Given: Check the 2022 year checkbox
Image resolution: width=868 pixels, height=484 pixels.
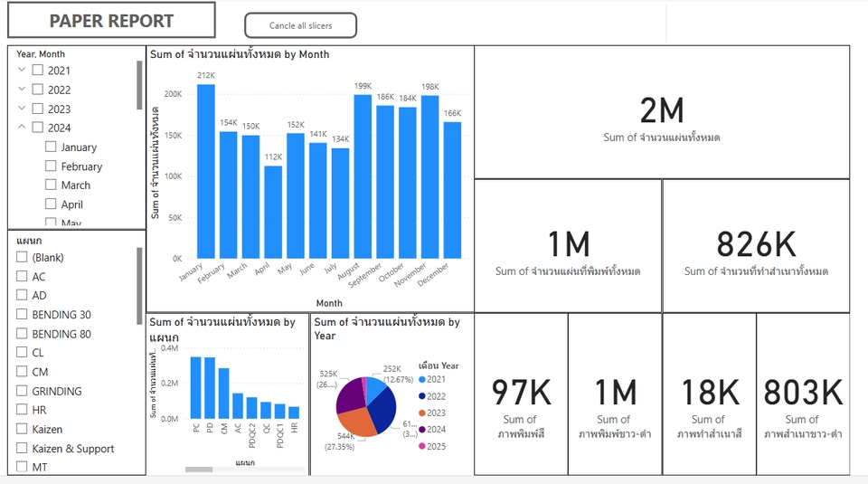Looking at the screenshot, I should 38,90.
